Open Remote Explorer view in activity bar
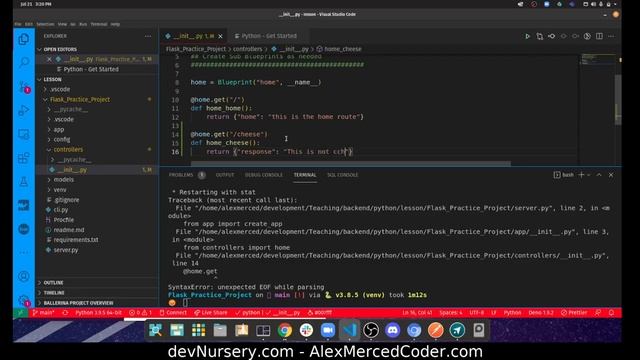Viewport: 640px width, 360px height. click(24, 134)
